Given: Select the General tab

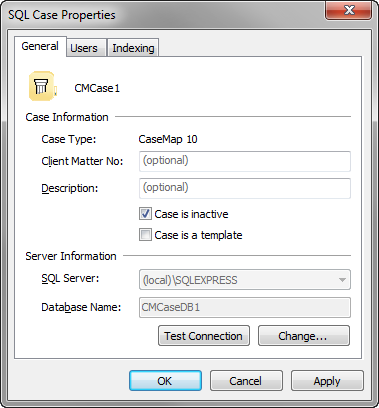Looking at the screenshot, I should 40,46.
